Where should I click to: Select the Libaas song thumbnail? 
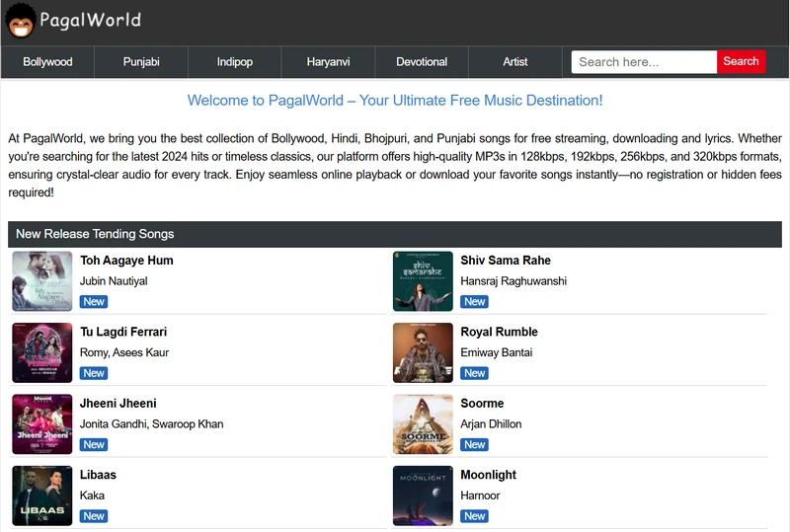click(42, 495)
